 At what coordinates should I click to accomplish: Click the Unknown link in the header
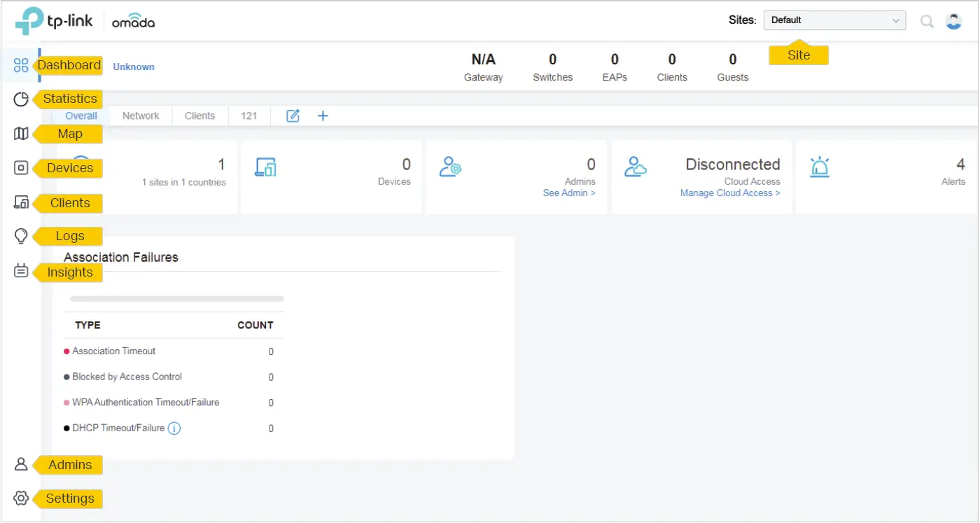[x=134, y=67]
